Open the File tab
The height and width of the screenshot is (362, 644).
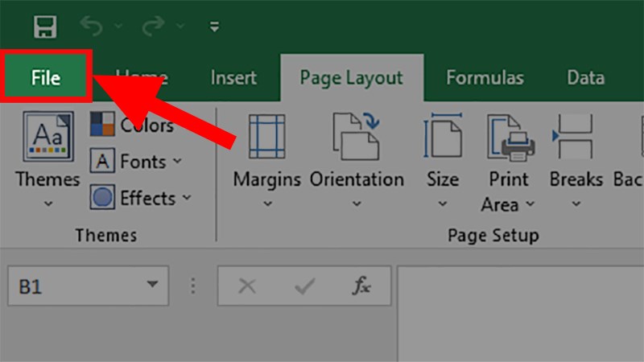click(46, 78)
